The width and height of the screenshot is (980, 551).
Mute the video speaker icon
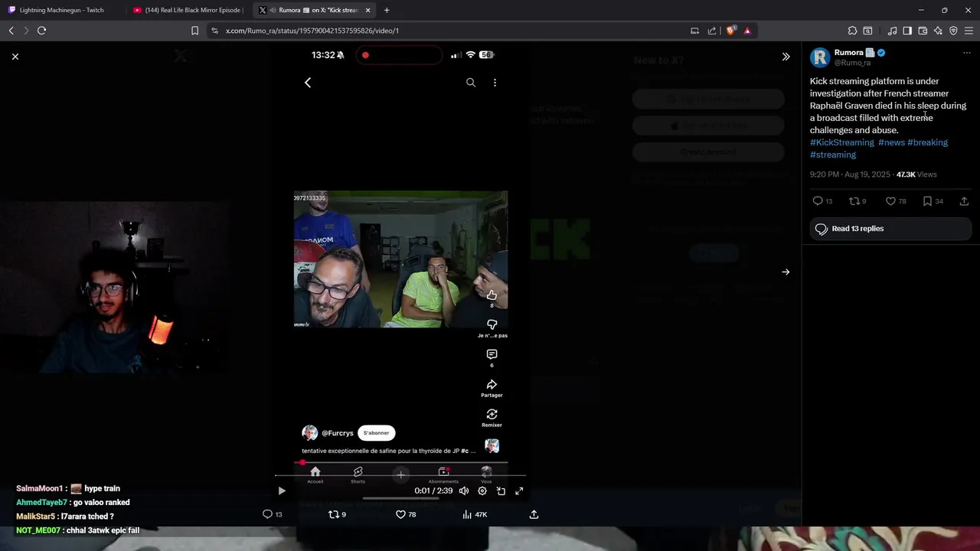[463, 491]
